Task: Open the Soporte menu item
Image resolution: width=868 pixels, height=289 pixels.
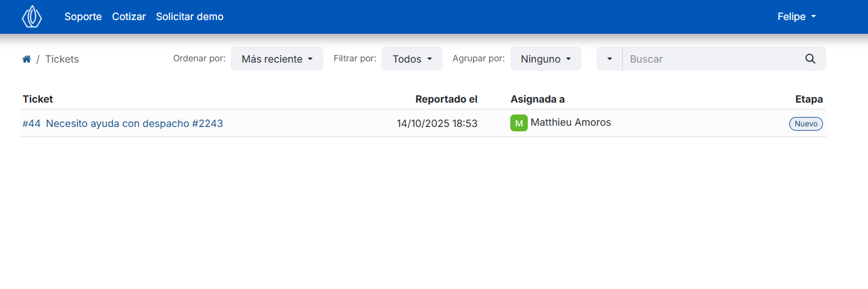Action: [83, 17]
